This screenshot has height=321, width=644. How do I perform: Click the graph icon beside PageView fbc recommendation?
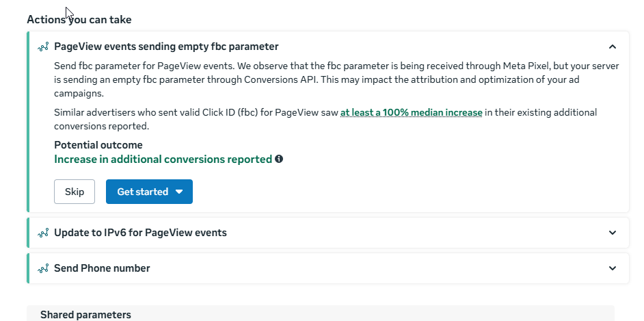[43, 47]
